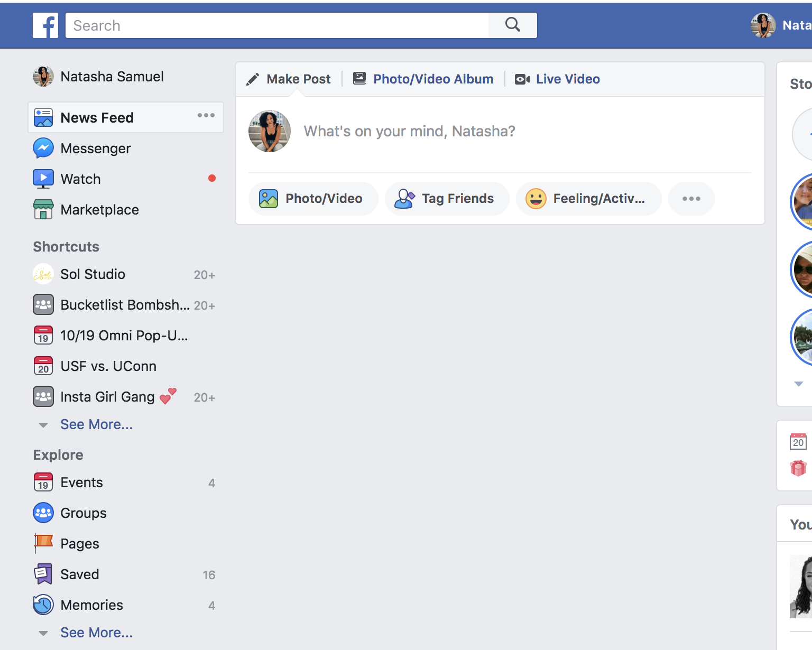This screenshot has width=812, height=650.
Task: Click the Search input field
Action: click(x=277, y=25)
